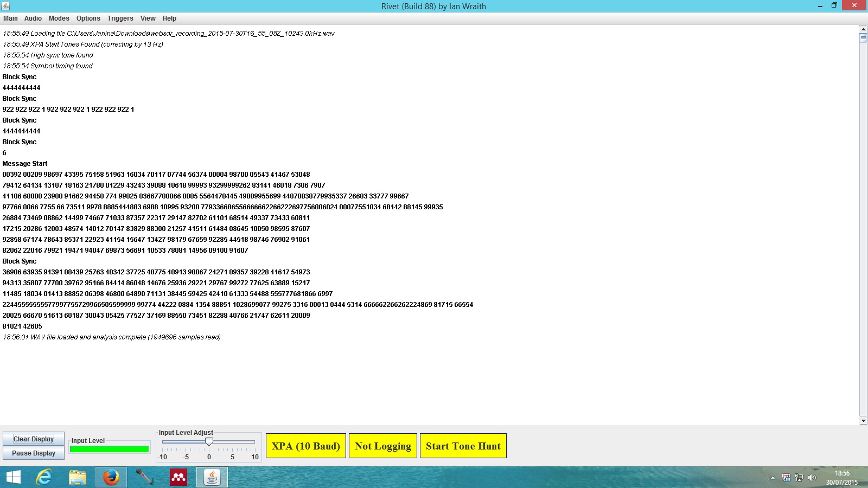
Task: Click the XPA (10 Baud) mode button
Action: (x=306, y=446)
